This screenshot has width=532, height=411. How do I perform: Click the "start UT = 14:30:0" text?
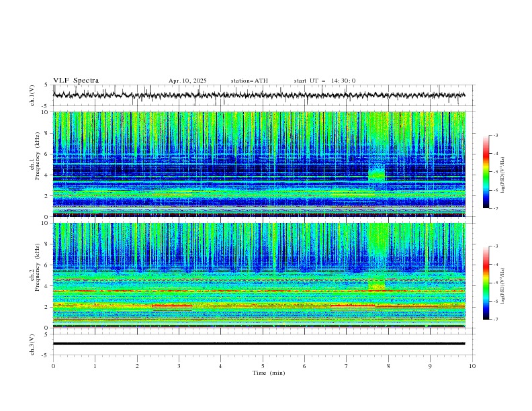click(x=324, y=81)
